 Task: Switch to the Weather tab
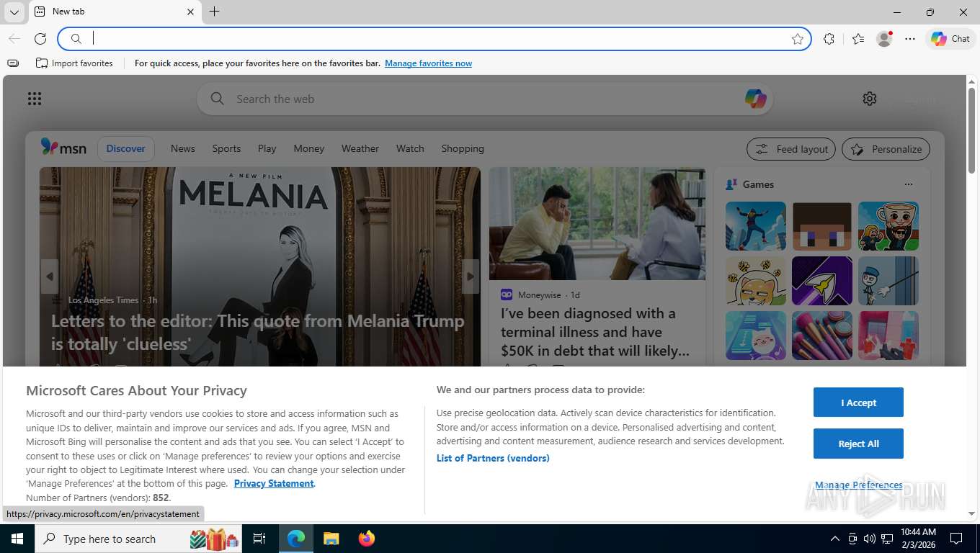click(x=360, y=148)
